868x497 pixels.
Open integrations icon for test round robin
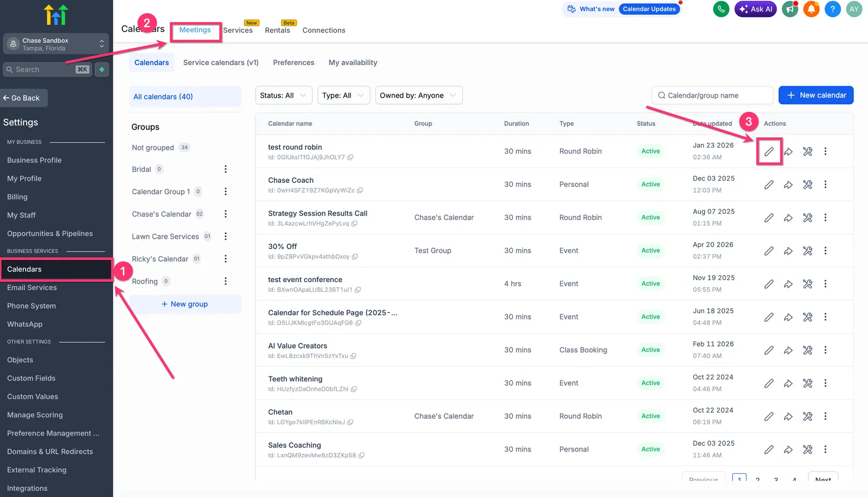pos(808,151)
